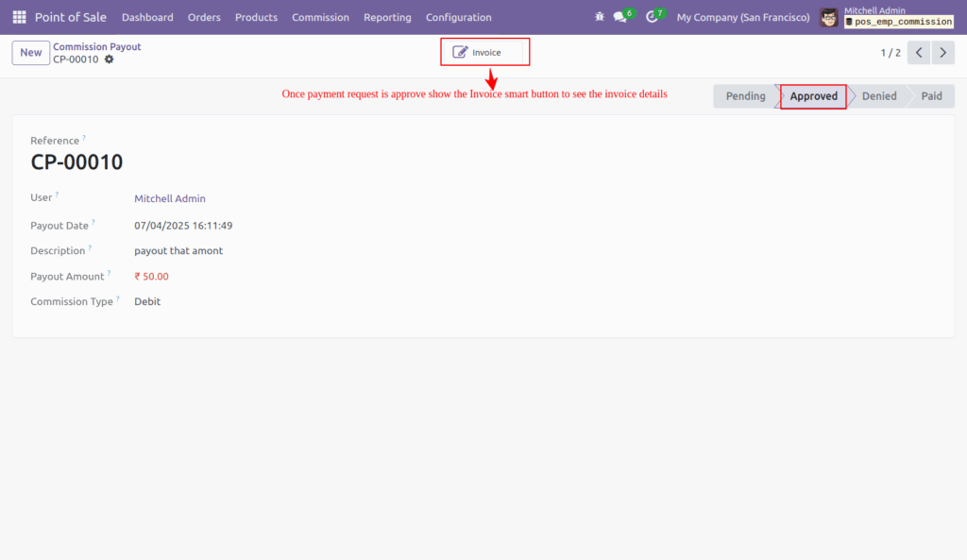Open the Invoice smart button

click(x=484, y=52)
